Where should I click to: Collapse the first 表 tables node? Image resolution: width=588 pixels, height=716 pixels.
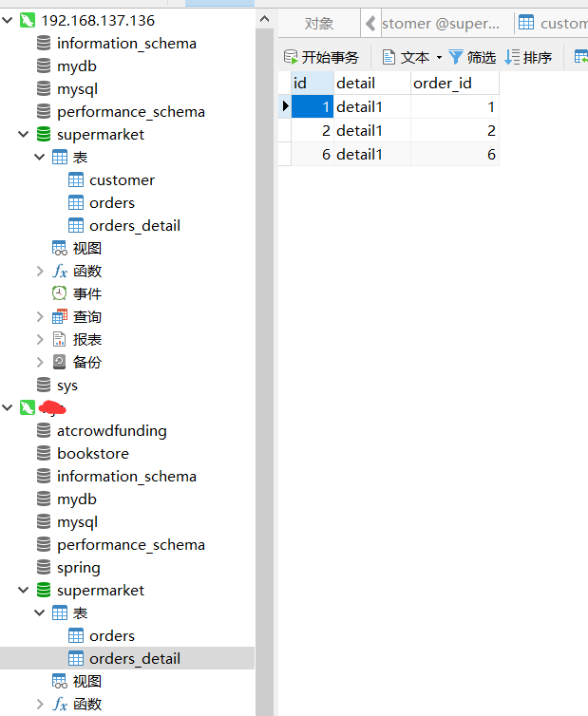coord(40,157)
